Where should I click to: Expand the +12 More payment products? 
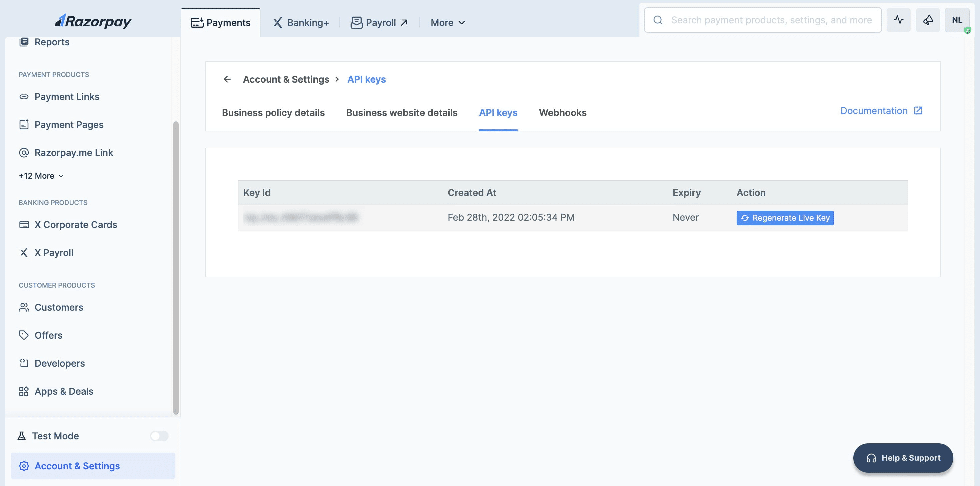pyautogui.click(x=41, y=176)
